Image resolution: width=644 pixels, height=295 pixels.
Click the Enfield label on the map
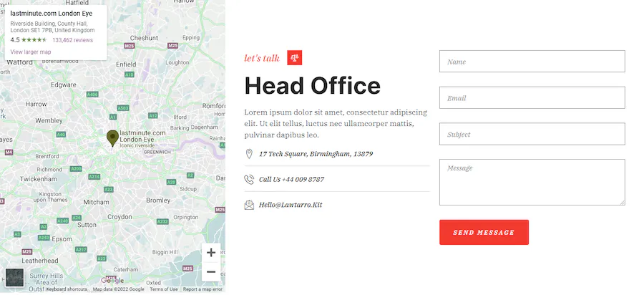point(126,64)
